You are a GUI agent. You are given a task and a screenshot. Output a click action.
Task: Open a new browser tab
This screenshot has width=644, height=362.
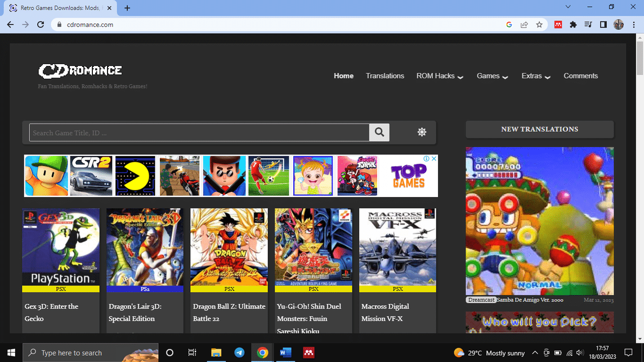point(127,8)
